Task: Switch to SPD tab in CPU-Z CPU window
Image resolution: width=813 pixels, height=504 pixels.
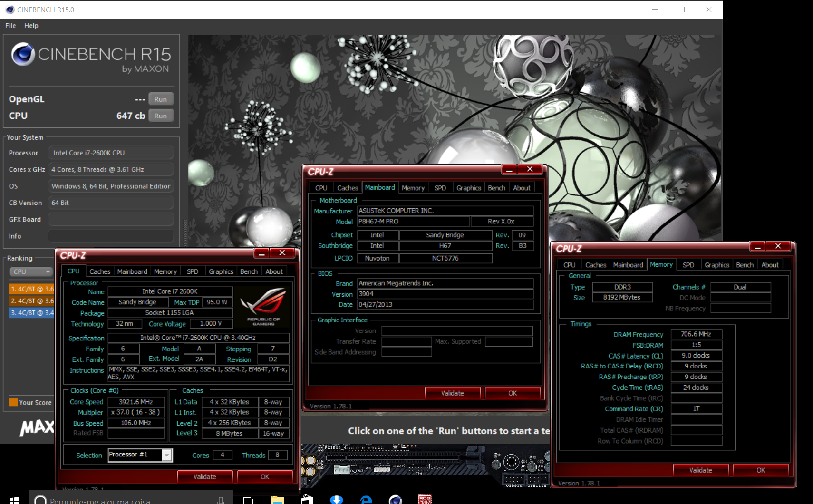Action: point(193,271)
